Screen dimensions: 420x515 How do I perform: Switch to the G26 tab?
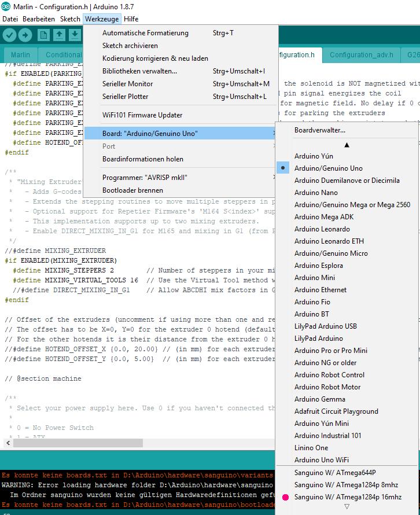coord(411,55)
